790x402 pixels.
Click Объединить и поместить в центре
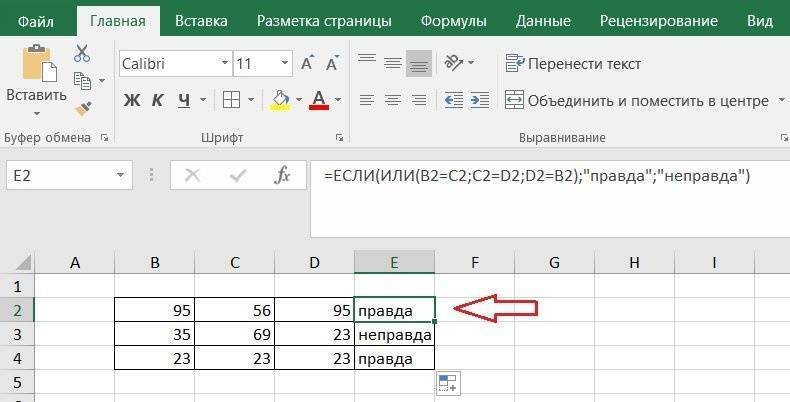tap(636, 100)
